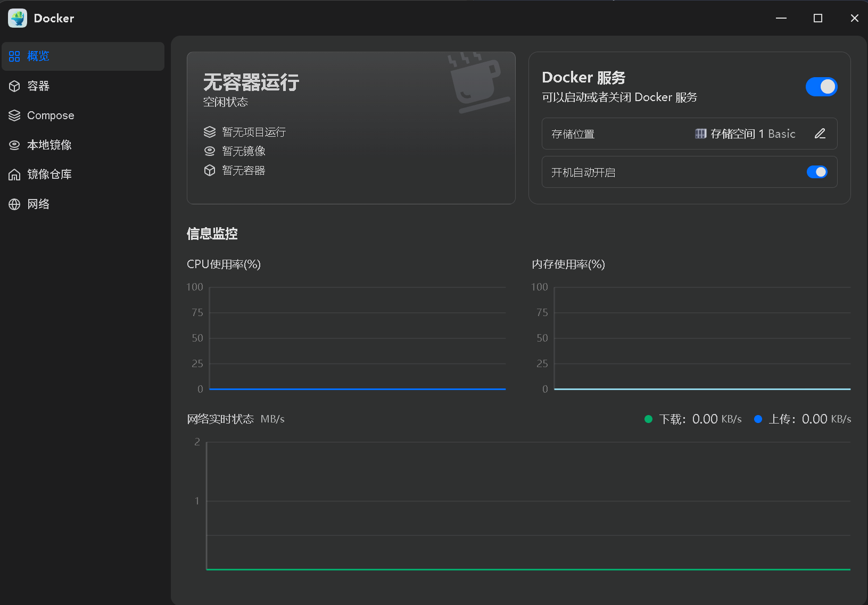
Task: Click the pencil edit icon for 存储位置
Action: pyautogui.click(x=820, y=134)
